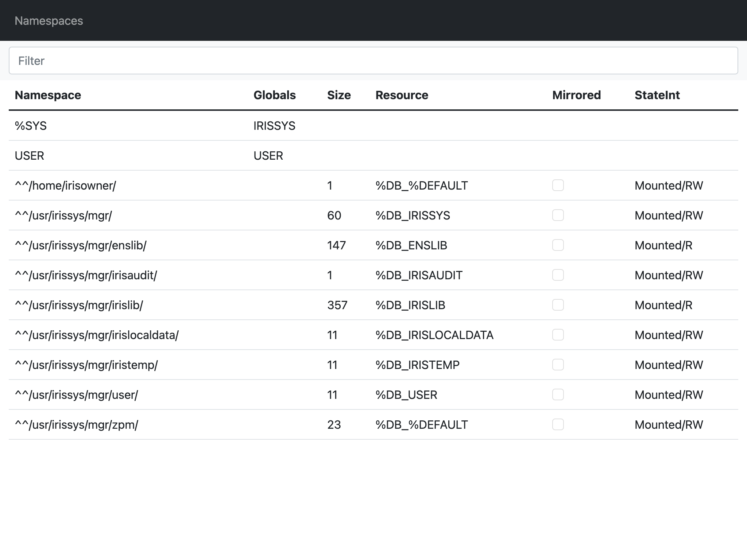Screen dimensions: 747x560
Task: Click the Globals column header
Action: click(x=274, y=95)
